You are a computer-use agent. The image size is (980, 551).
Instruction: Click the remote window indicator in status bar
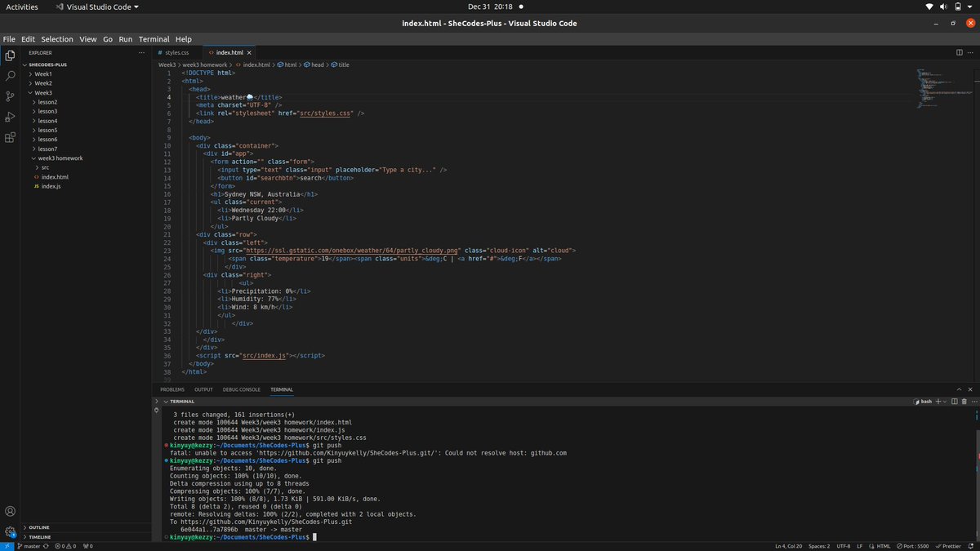(x=7, y=546)
